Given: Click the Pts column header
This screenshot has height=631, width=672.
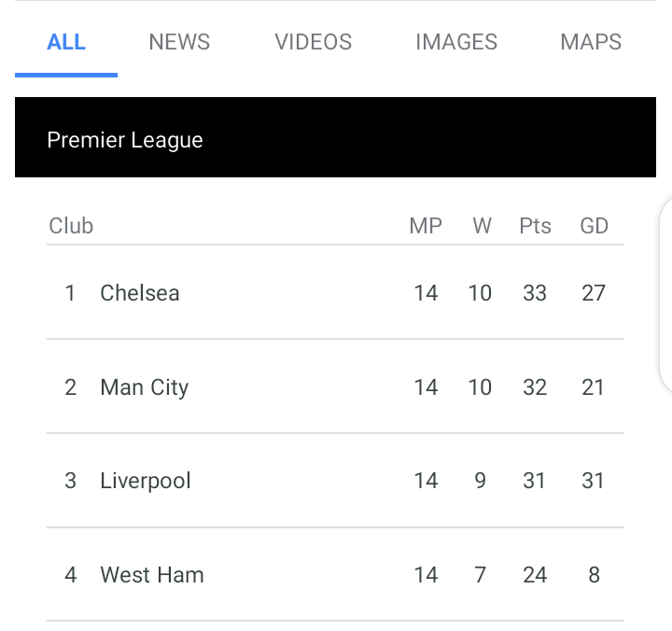Looking at the screenshot, I should click(536, 226).
